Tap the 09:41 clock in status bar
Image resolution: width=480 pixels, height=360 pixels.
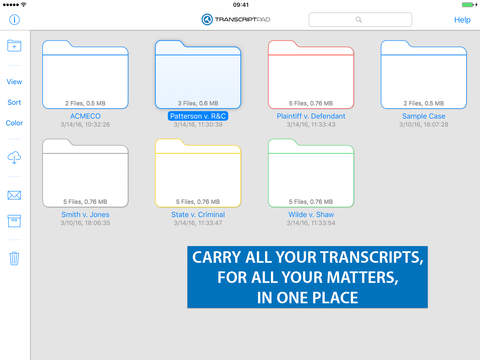(241, 5)
